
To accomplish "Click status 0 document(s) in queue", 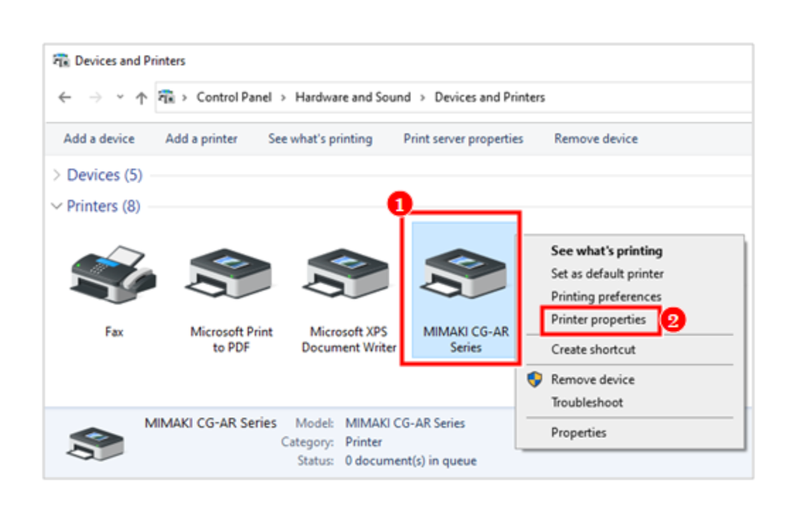I will click(411, 461).
